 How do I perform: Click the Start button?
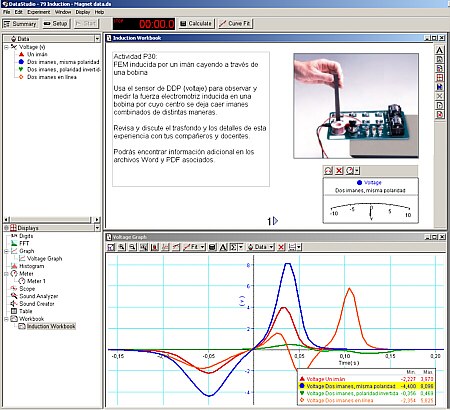86,24
